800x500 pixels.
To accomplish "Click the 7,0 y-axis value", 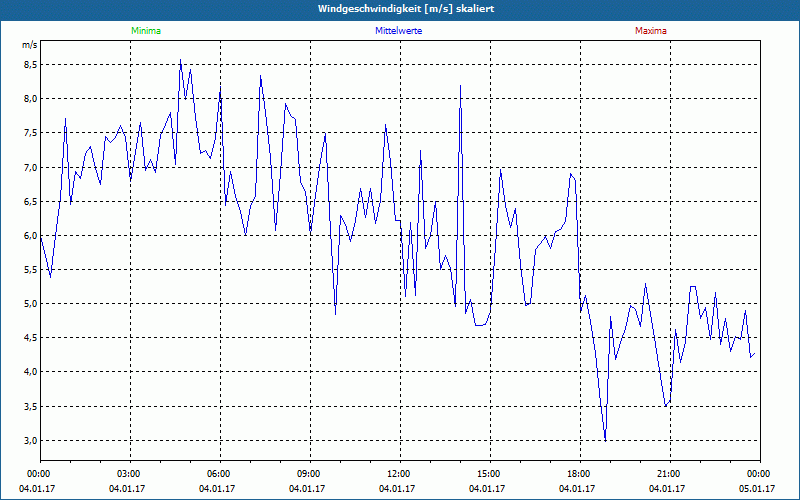I will point(31,167).
